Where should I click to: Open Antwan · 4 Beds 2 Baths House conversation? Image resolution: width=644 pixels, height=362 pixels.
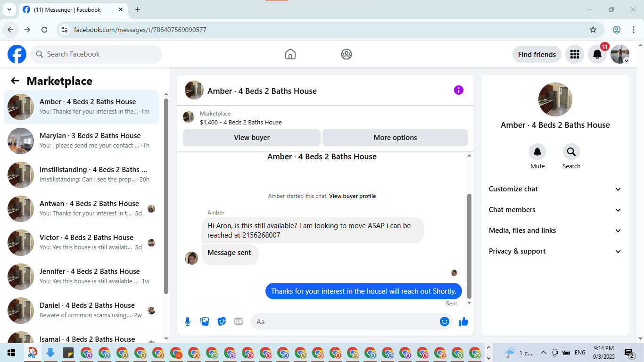(x=82, y=209)
